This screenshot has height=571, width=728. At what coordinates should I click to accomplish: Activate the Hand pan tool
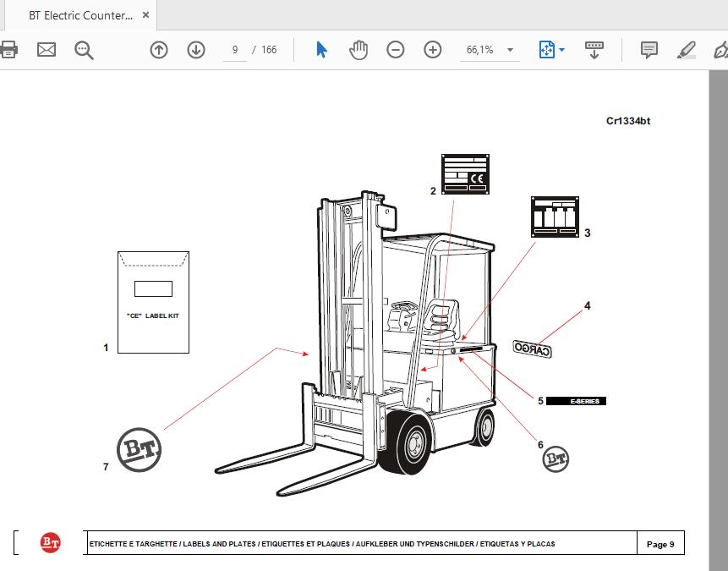point(359,50)
